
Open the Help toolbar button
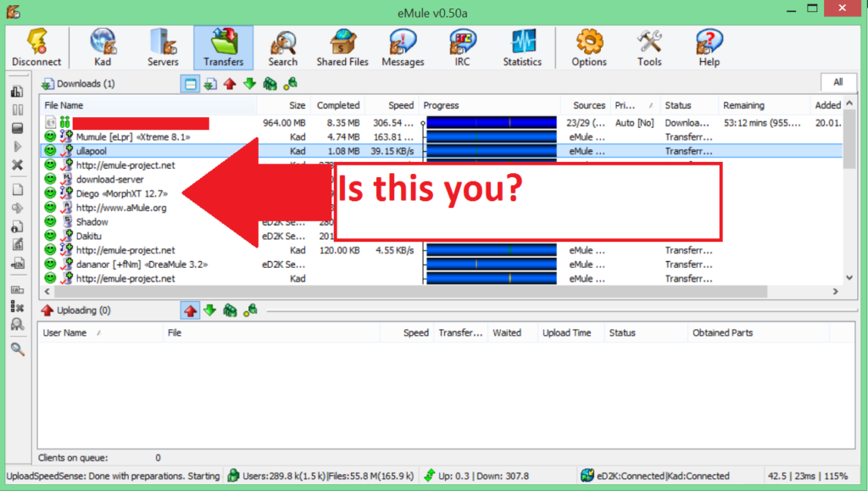[709, 47]
